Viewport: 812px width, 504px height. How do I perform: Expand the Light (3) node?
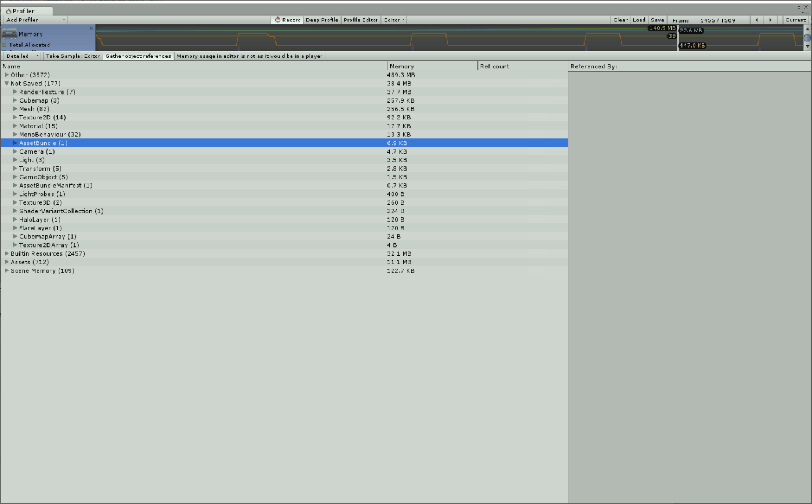[15, 160]
